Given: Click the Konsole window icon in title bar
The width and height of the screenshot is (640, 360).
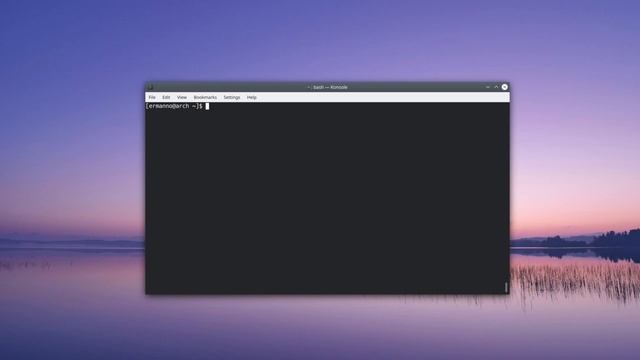Looking at the screenshot, I should tap(150, 87).
